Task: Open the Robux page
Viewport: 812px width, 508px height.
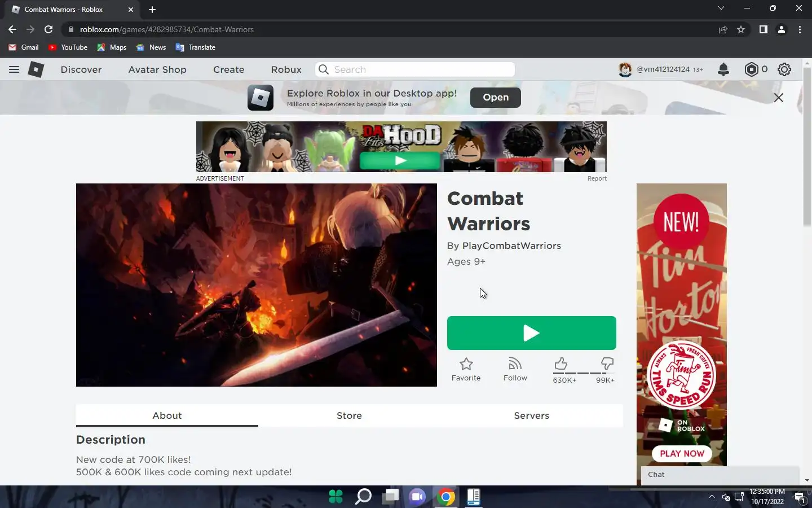Action: click(x=286, y=69)
